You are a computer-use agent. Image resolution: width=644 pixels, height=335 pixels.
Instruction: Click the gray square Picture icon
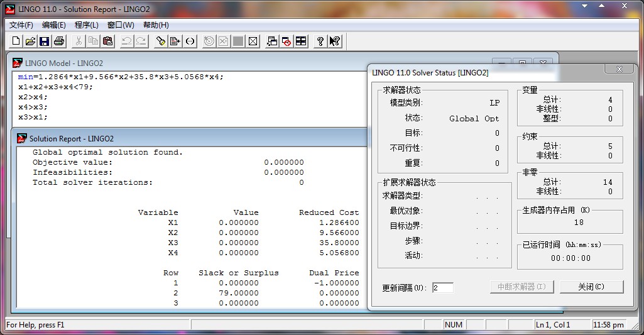point(238,41)
